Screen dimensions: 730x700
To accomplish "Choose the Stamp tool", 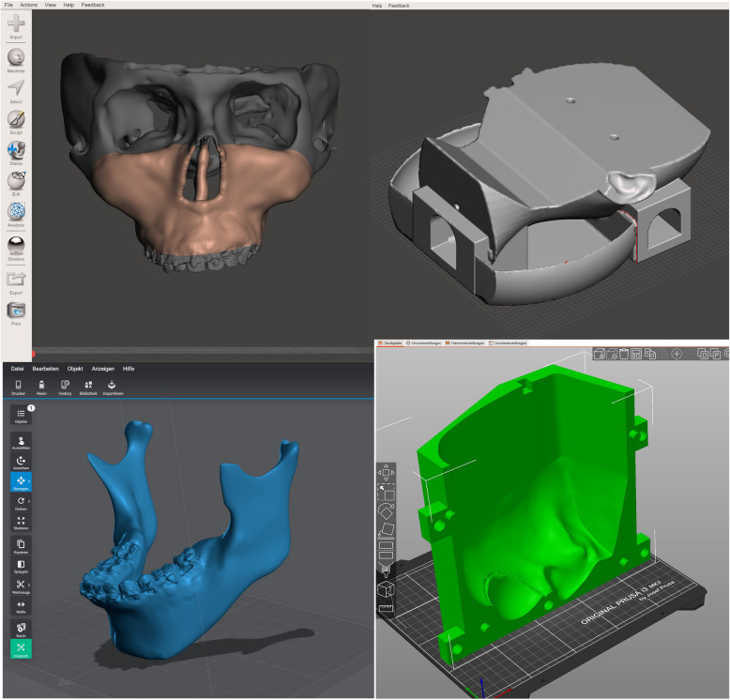I will tap(16, 151).
